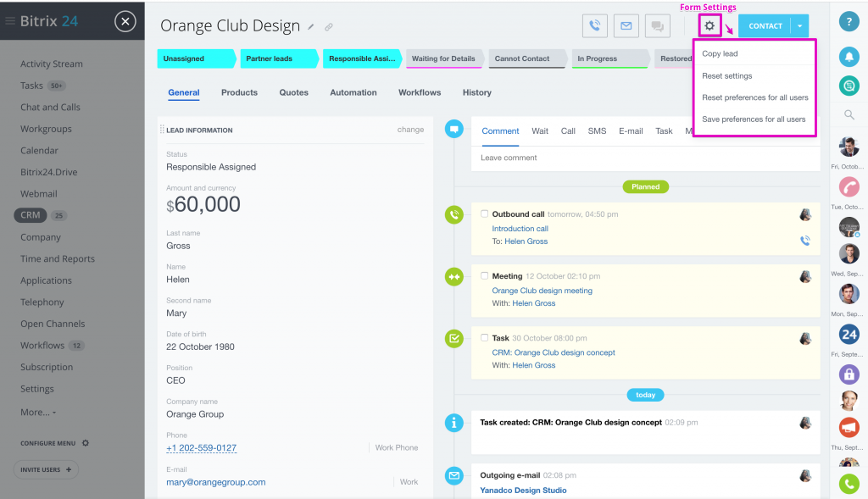Check the Task activity checkbox
Viewport: 868px width, 499px height.
[x=484, y=337]
